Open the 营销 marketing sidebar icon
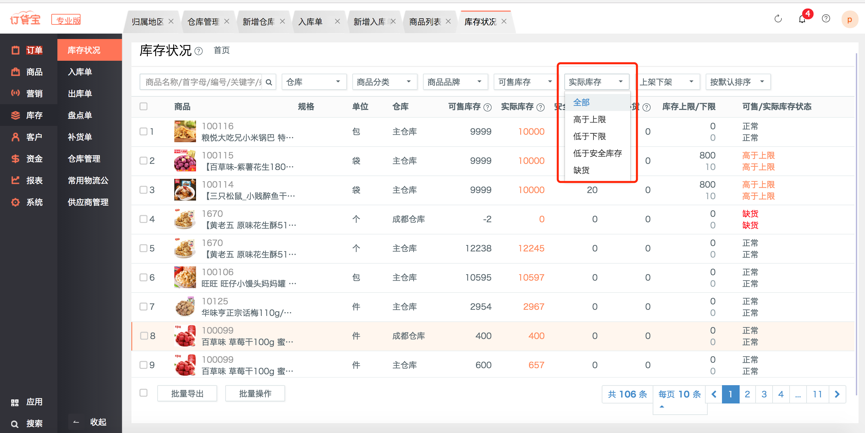 coord(15,93)
